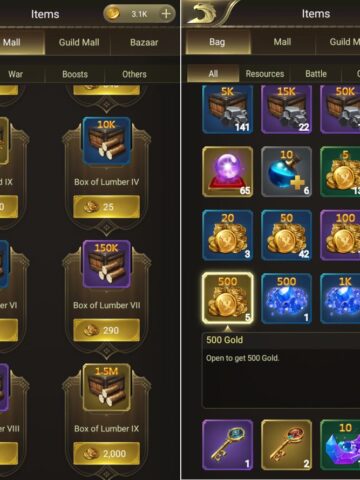
Task: Choose the 500 blue gems item
Action: 286,298
